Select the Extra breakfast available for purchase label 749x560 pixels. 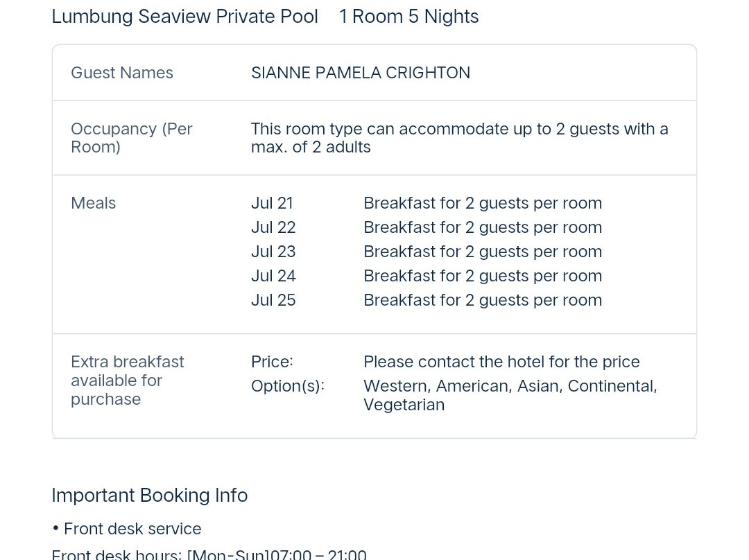pos(127,380)
